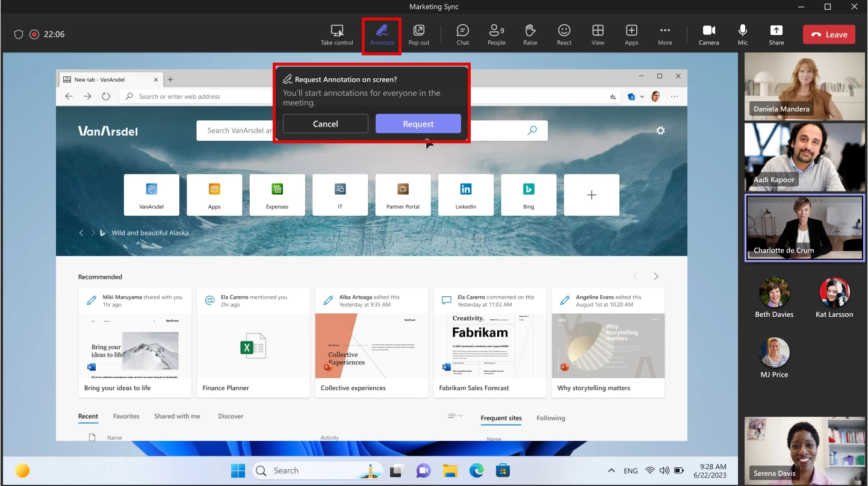Toggle the Camera on or off

708,35
